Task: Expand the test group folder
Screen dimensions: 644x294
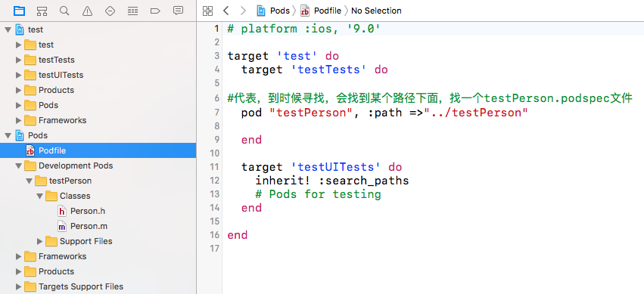Action: point(18,45)
